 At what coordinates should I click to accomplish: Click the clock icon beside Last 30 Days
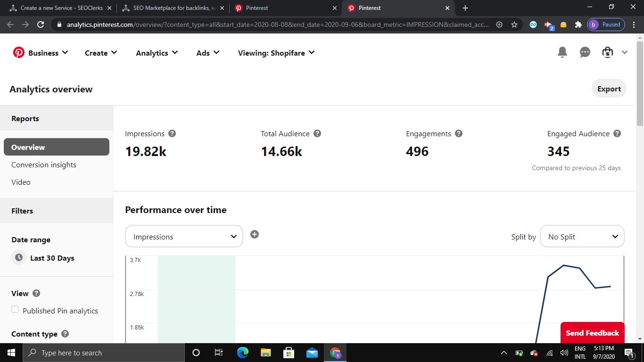[19, 257]
